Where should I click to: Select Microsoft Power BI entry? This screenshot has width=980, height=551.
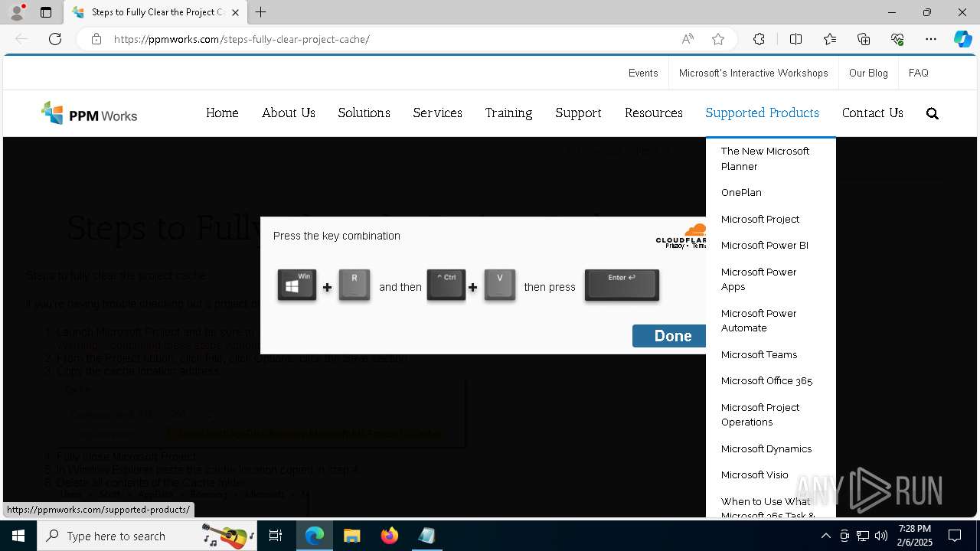point(765,246)
